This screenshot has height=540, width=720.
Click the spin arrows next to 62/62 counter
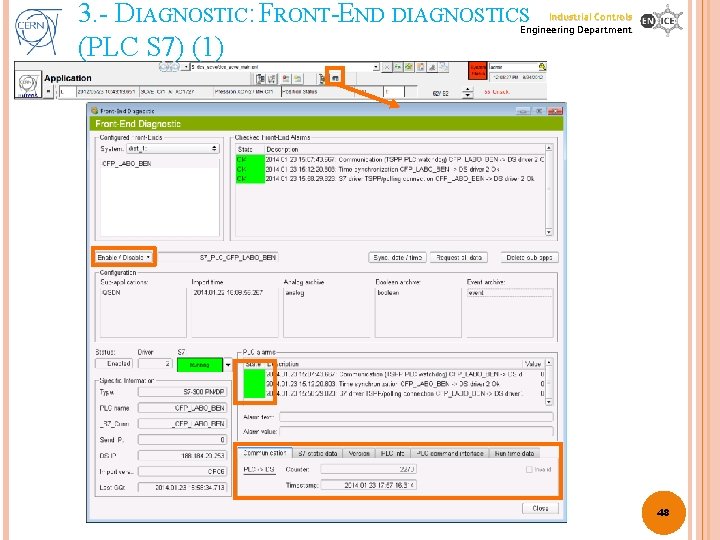click(x=467, y=93)
